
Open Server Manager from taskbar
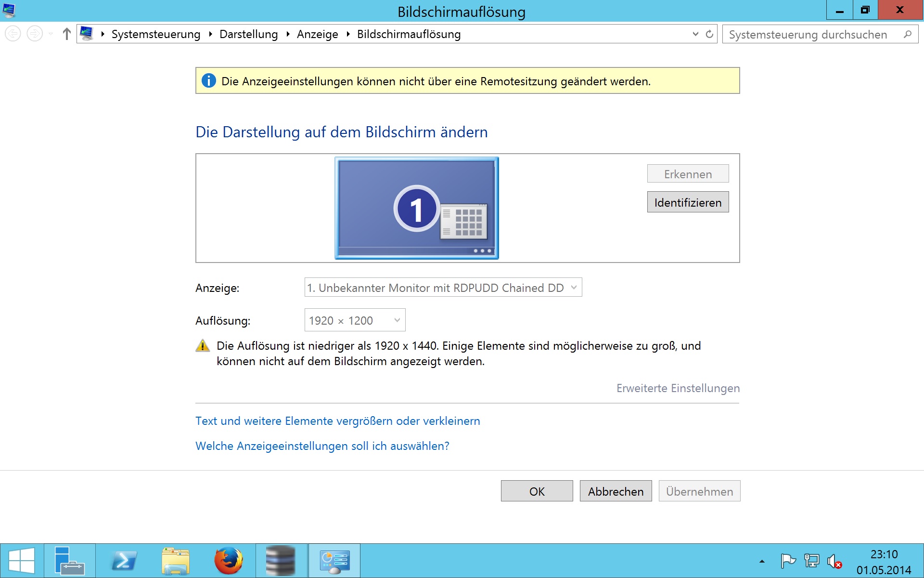[69, 561]
